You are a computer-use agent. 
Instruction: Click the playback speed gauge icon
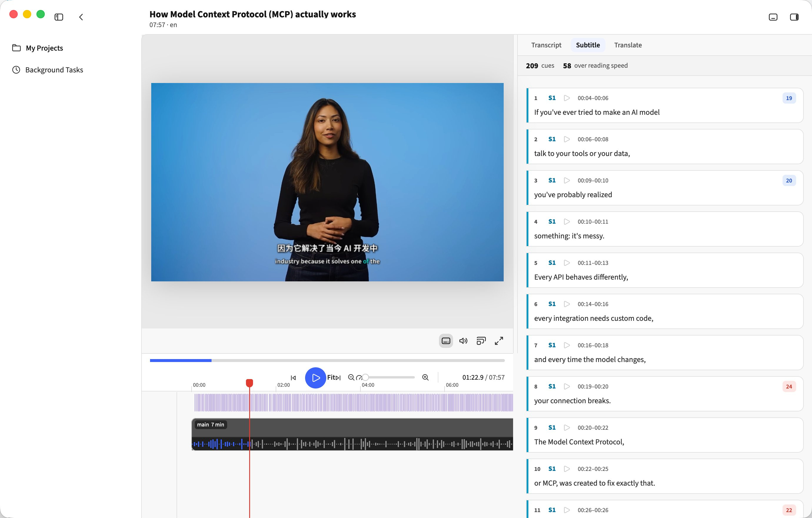pos(359,378)
